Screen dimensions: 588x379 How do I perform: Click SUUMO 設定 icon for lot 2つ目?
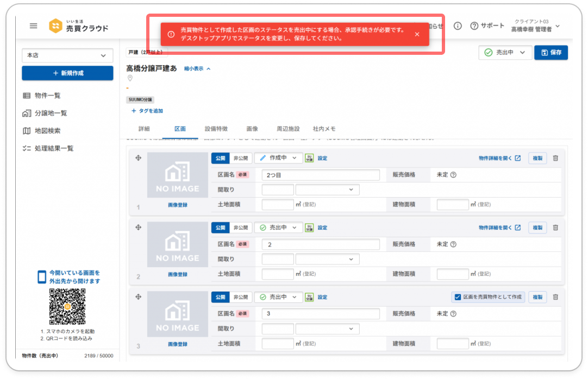(x=309, y=158)
